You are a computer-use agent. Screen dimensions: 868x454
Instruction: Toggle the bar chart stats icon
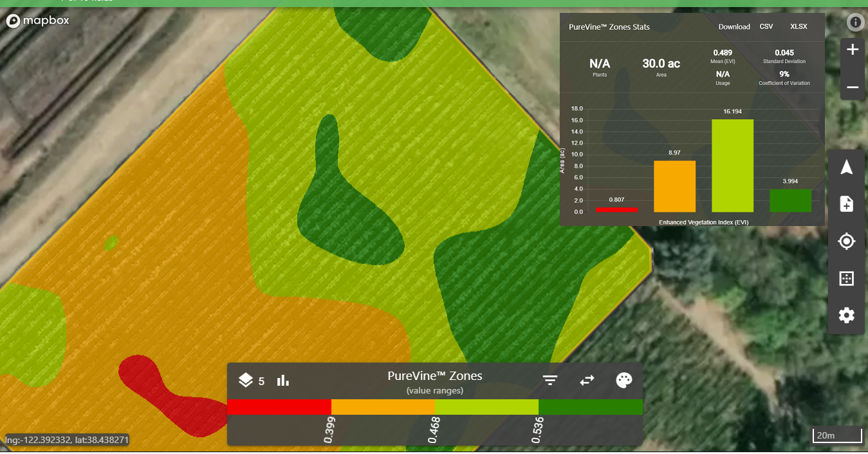pos(282,380)
